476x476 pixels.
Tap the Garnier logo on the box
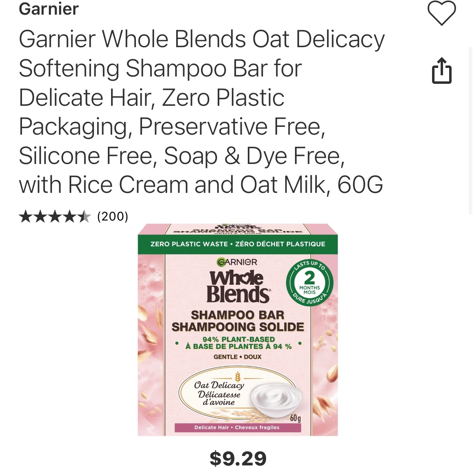[237, 262]
